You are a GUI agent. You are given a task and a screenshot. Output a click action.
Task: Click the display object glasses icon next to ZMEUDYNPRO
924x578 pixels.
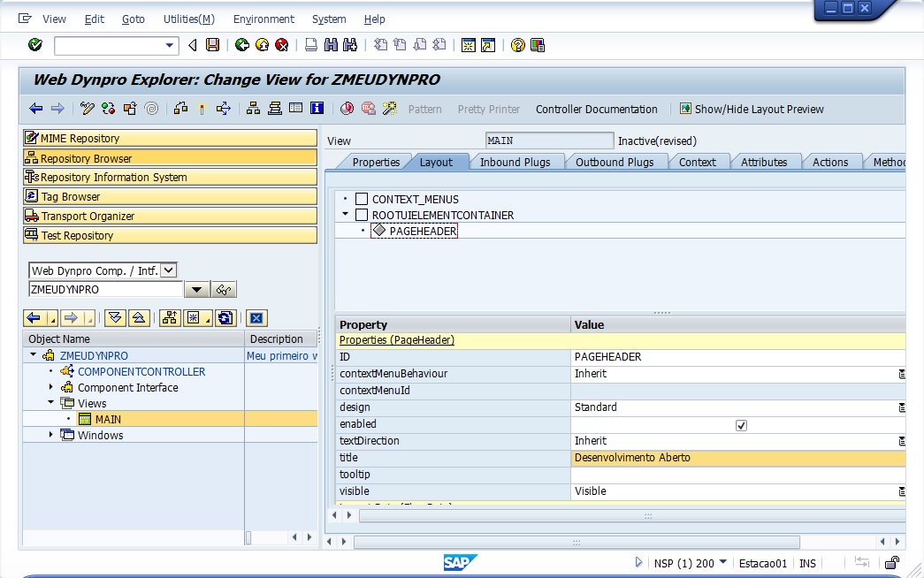tap(224, 290)
